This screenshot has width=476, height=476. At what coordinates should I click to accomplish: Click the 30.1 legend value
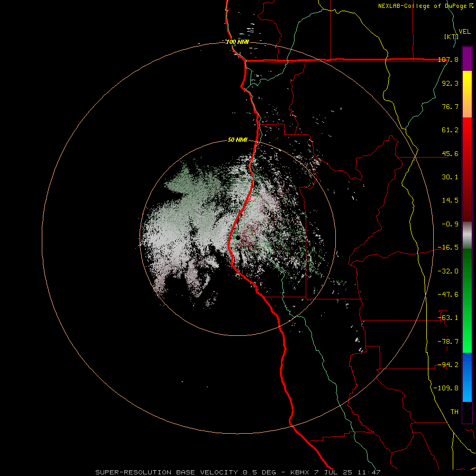pyautogui.click(x=450, y=177)
